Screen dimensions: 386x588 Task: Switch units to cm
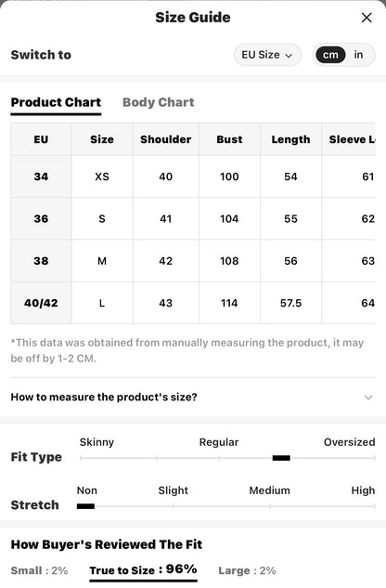tap(330, 55)
